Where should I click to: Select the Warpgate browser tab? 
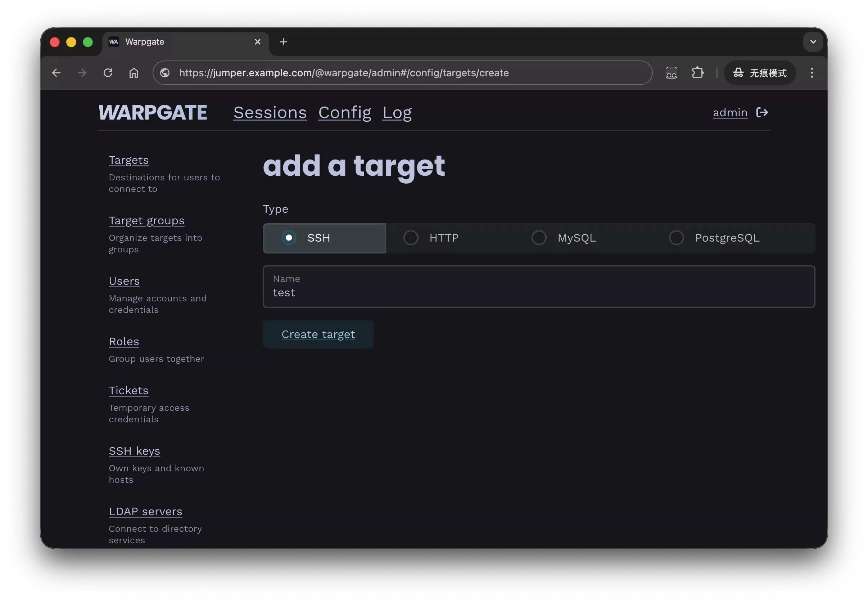(x=185, y=42)
